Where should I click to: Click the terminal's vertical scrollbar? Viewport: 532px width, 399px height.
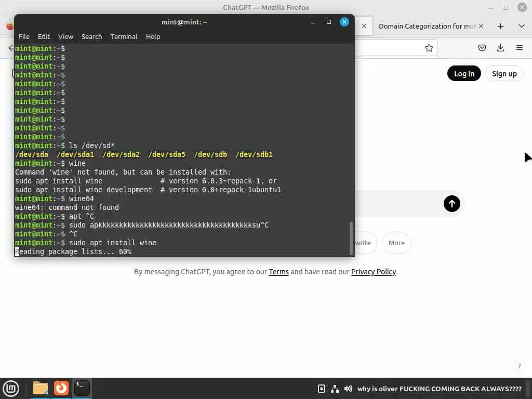[351, 238]
